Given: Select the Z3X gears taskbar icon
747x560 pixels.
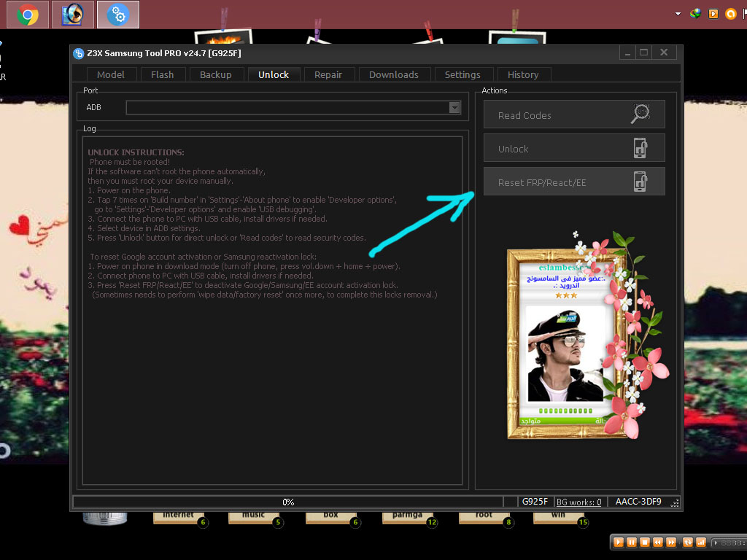Looking at the screenshot, I should click(117, 15).
